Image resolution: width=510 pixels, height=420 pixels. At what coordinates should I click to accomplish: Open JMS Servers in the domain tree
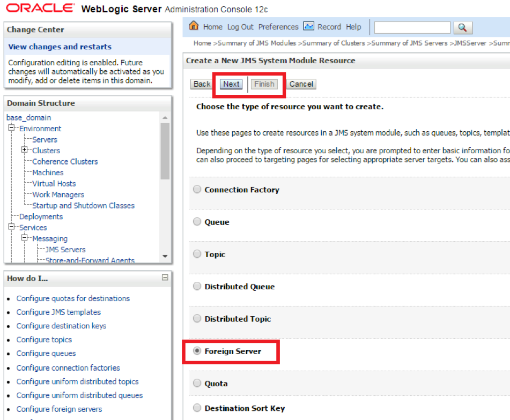(x=65, y=250)
